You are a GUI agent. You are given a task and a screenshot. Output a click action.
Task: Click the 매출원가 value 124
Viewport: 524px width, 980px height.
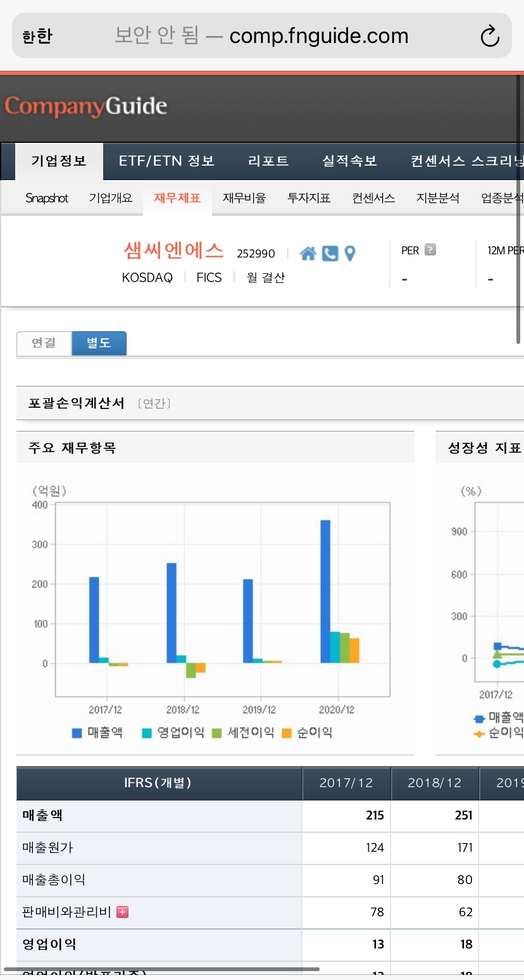coord(375,847)
